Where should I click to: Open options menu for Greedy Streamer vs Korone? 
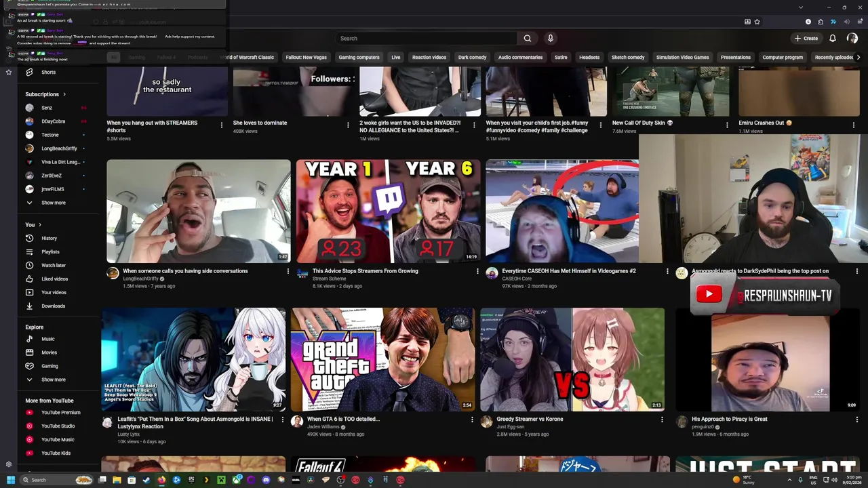pyautogui.click(x=662, y=420)
